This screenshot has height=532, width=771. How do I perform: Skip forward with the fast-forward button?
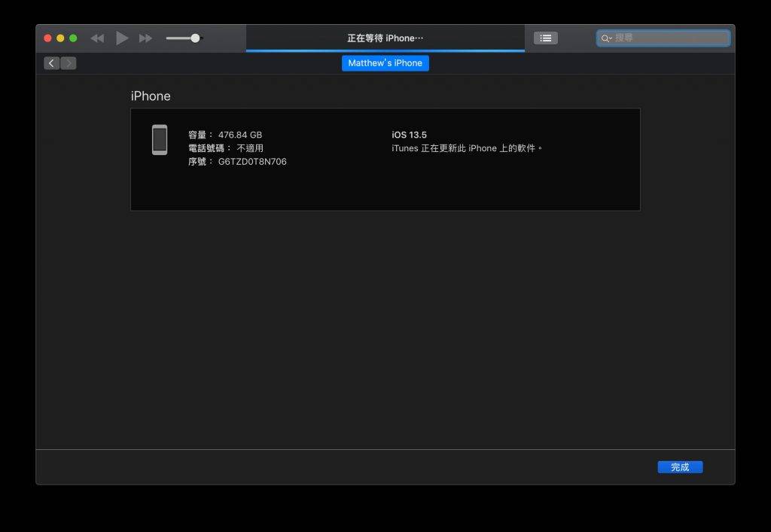145,38
